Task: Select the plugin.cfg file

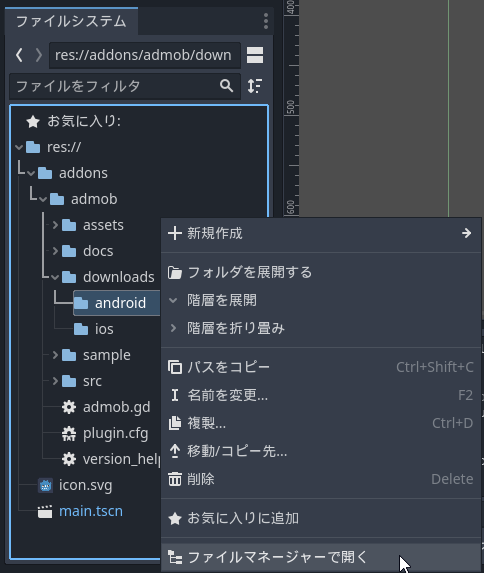Action: pyautogui.click(x=105, y=433)
